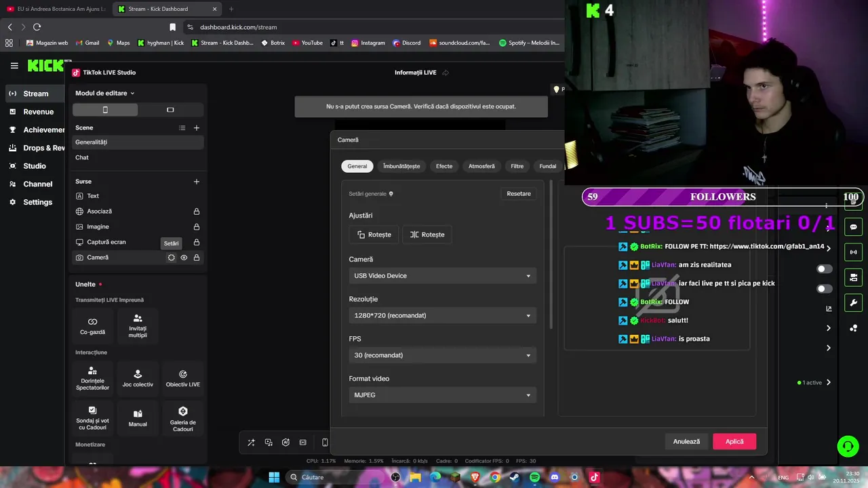Open Discord from the Windows taskbar
This screenshot has height=488, width=868.
point(555,477)
